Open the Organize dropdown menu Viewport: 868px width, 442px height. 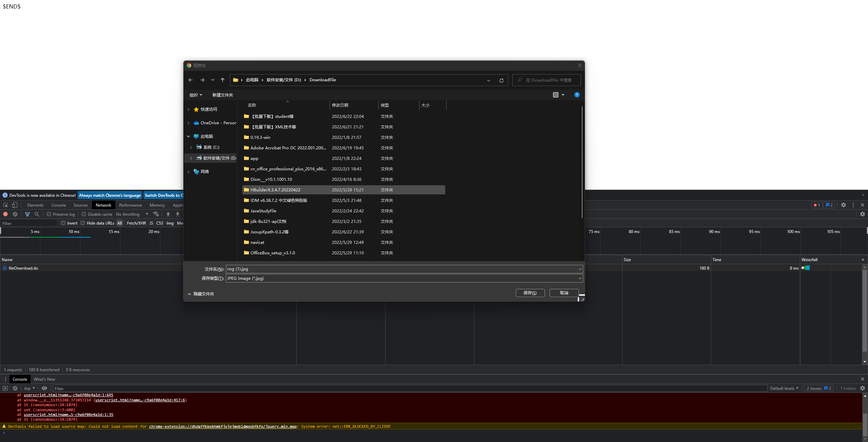pos(196,95)
